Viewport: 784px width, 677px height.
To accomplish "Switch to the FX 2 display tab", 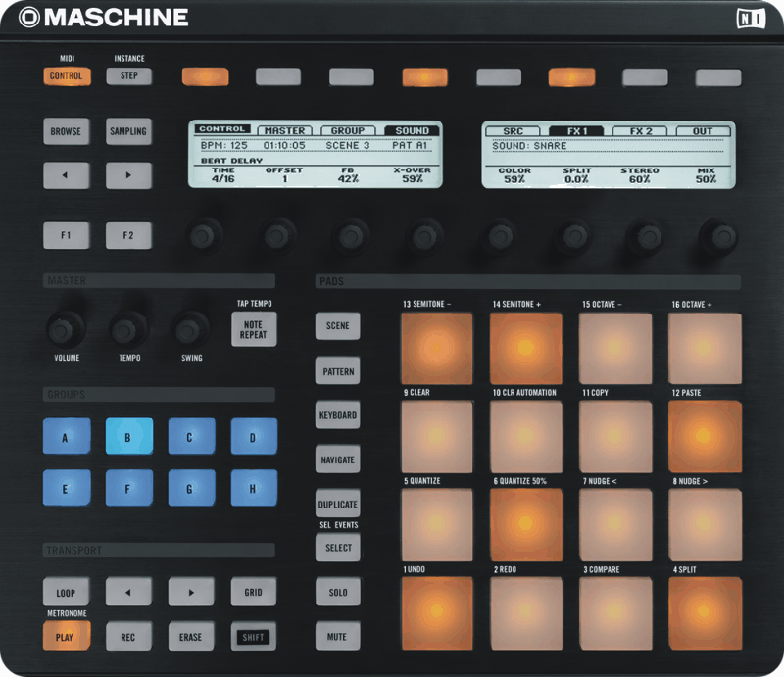I will [640, 130].
